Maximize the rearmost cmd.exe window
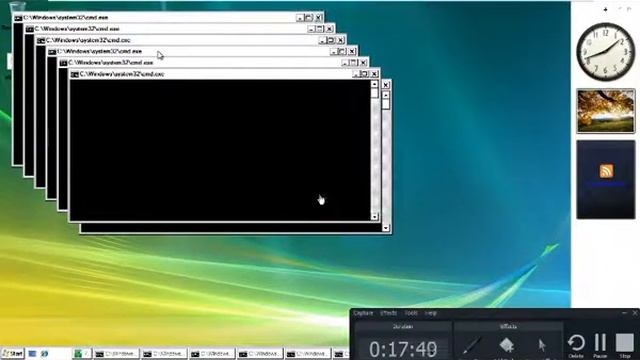Image resolution: width=640 pixels, height=360 pixels. point(309,18)
